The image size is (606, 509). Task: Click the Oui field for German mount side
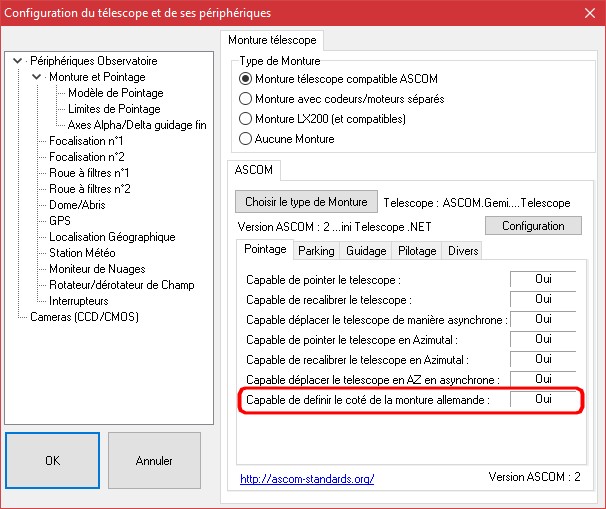[x=543, y=399]
